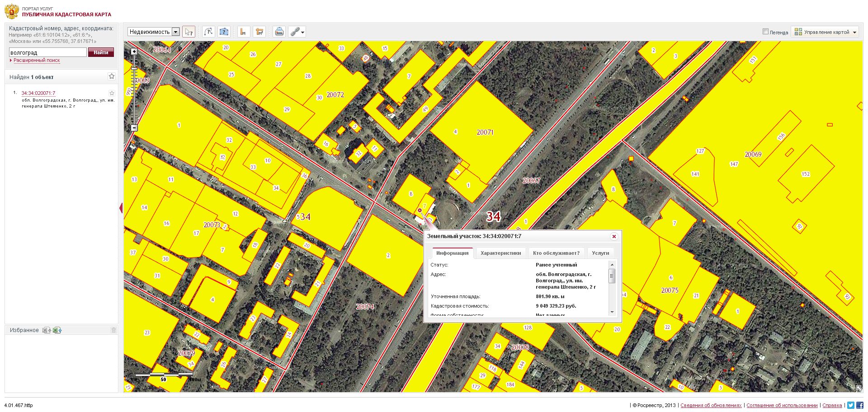Toggle the Легенда checkbox
868x412 pixels.
765,32
